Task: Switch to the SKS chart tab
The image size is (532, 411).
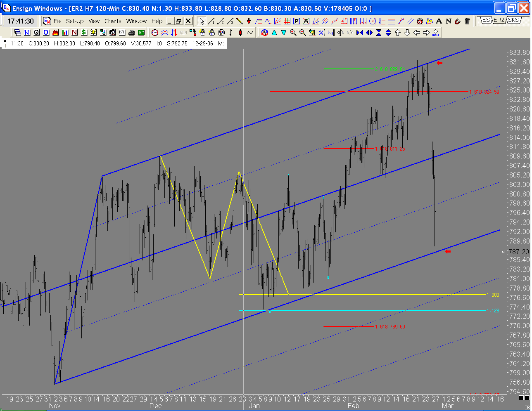Action: click(x=513, y=20)
